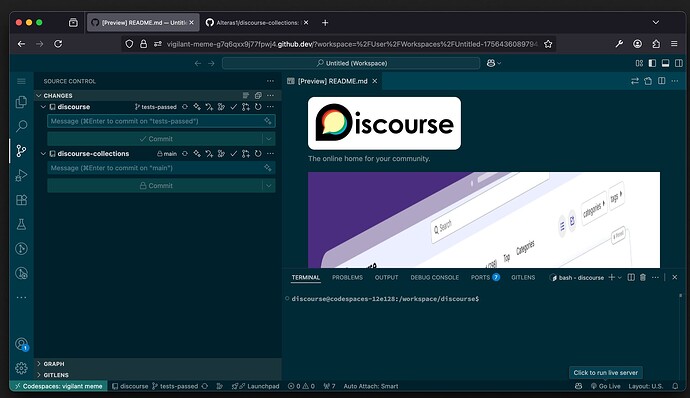Open the Copilot status icon in status bar

(579, 386)
